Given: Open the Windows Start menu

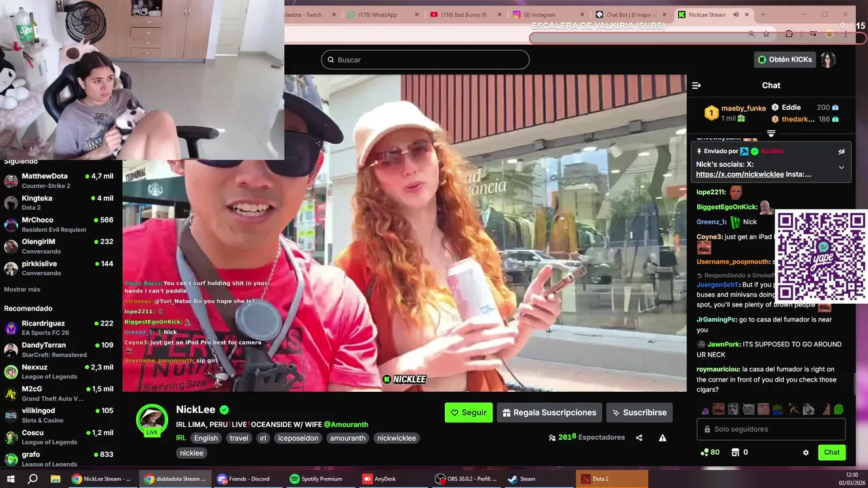Looking at the screenshot, I should (x=11, y=479).
